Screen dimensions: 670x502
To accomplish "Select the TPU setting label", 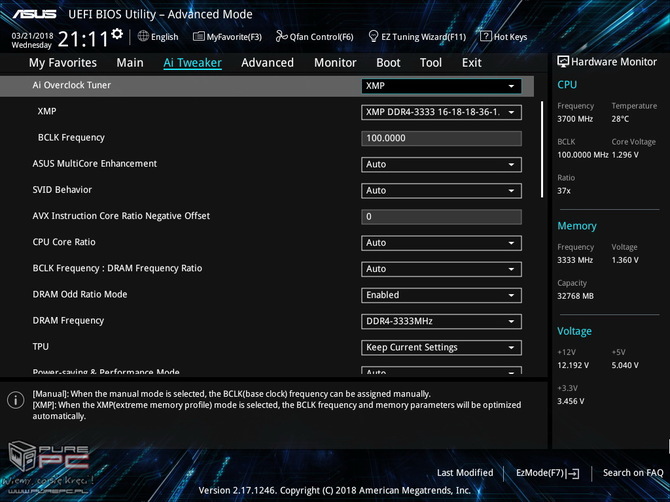I will click(41, 346).
